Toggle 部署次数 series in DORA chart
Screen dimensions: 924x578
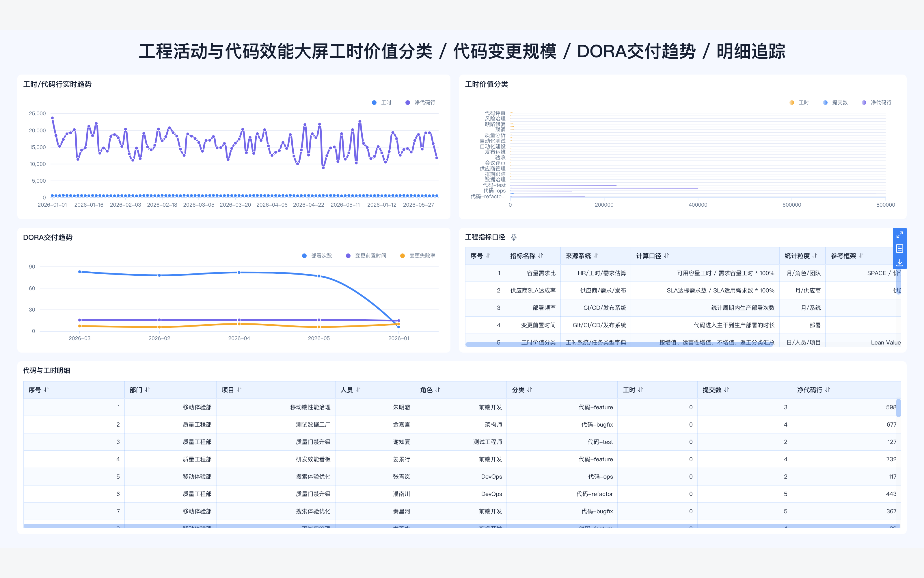click(x=317, y=256)
